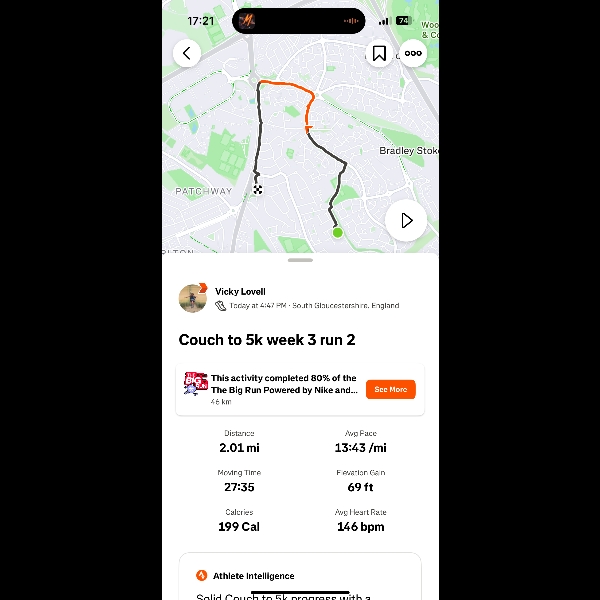Tap the green start point marker
This screenshot has width=600, height=600.
338,232
